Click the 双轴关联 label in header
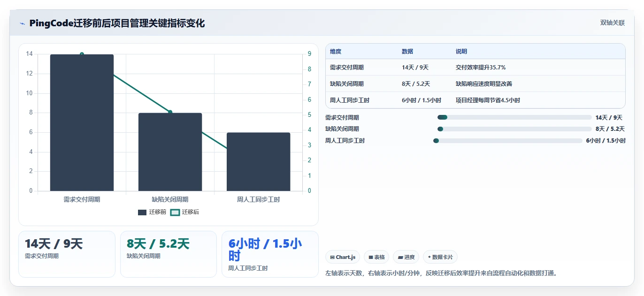644x296 pixels. tap(613, 23)
